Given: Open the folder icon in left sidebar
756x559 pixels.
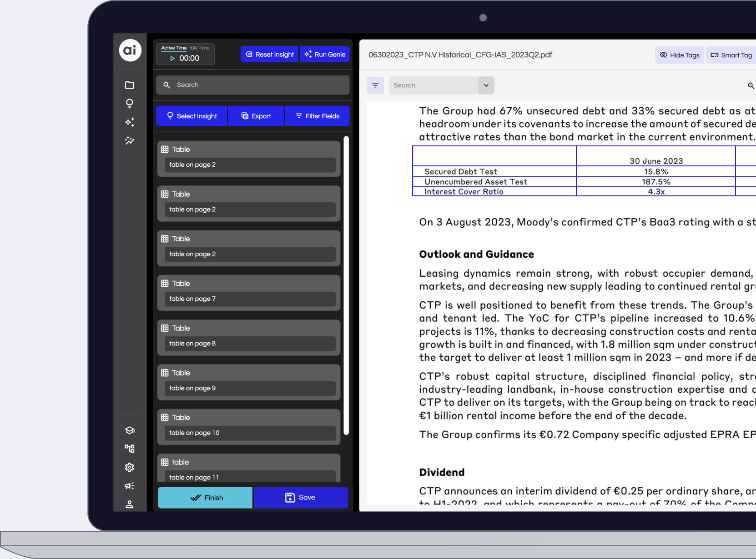Looking at the screenshot, I should pyautogui.click(x=130, y=85).
